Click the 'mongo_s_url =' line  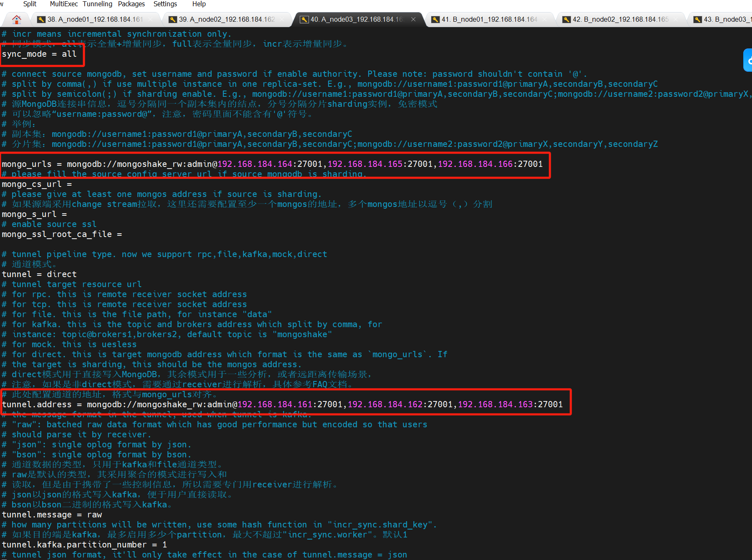click(x=34, y=214)
